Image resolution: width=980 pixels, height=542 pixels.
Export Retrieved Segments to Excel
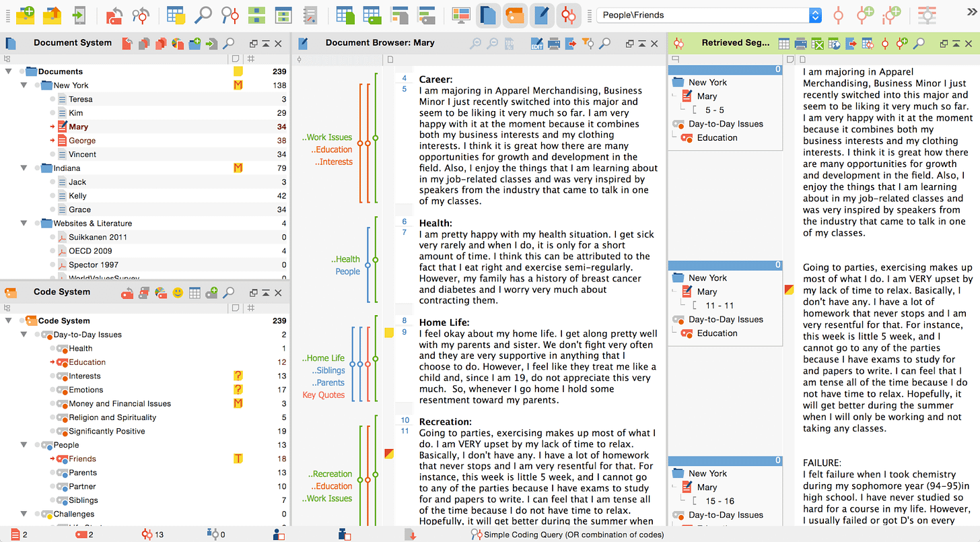point(818,42)
